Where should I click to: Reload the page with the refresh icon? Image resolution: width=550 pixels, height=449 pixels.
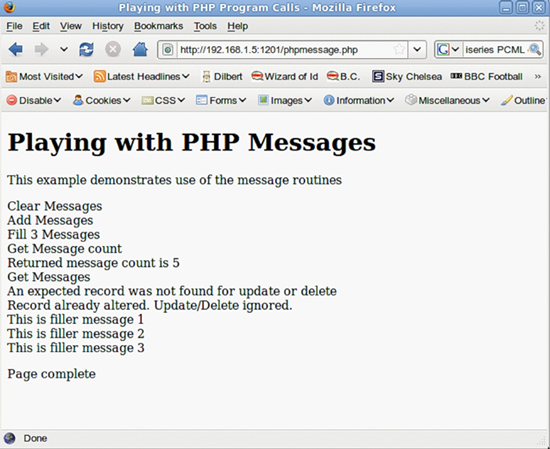[x=86, y=49]
